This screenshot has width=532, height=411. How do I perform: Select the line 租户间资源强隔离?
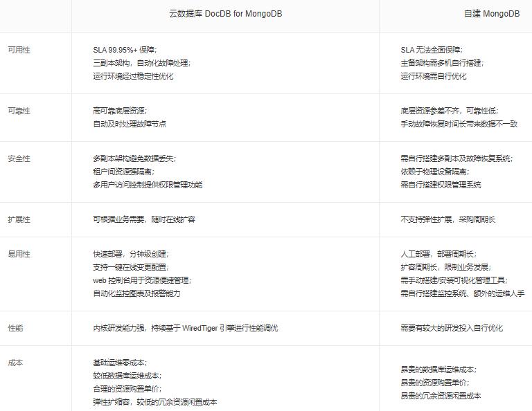tap(123, 172)
